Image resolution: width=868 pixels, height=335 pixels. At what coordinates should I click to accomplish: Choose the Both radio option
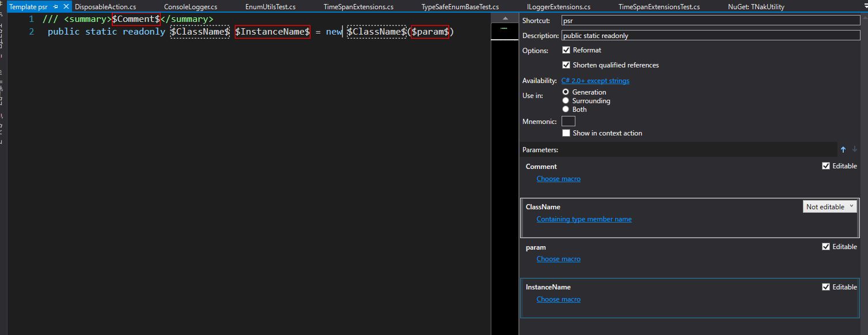tap(566, 110)
